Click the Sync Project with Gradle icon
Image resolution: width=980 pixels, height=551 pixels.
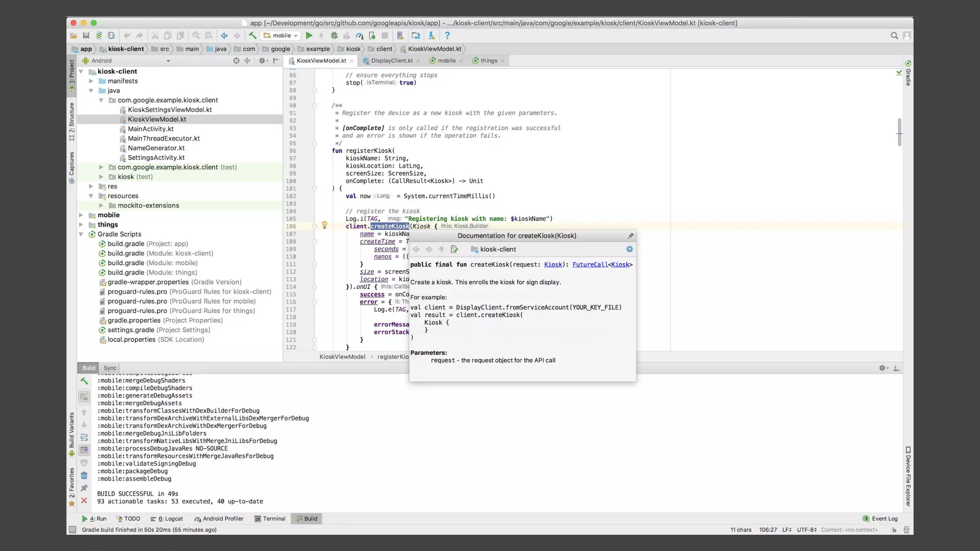99,35
